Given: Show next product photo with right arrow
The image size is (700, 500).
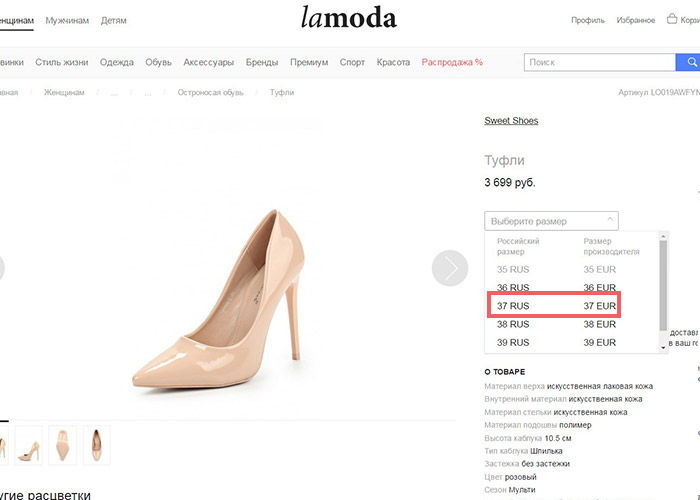Looking at the screenshot, I should (450, 268).
